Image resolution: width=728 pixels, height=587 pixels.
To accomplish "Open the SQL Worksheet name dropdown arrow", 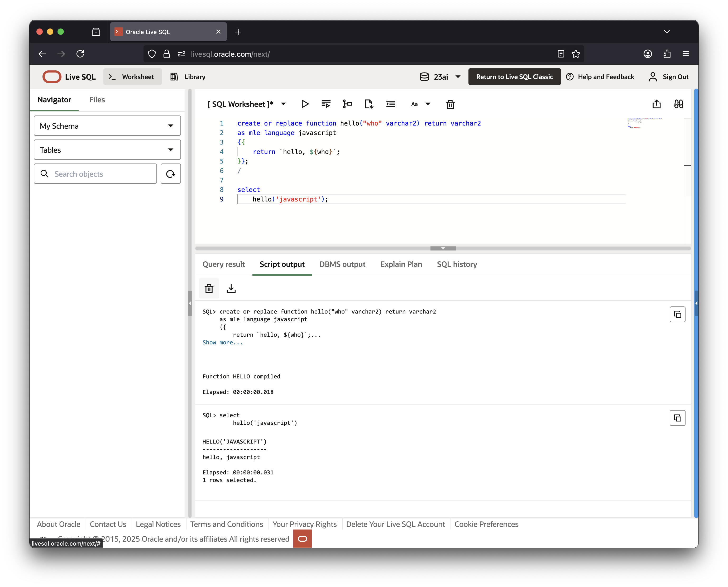I will [x=283, y=104].
